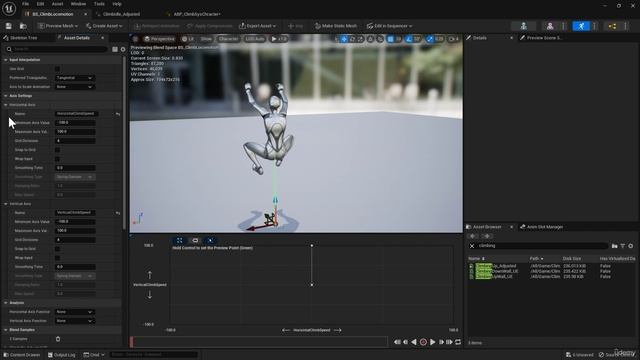Open the Content Drawer
Viewport: 640px width, 360px height.
pos(21,355)
